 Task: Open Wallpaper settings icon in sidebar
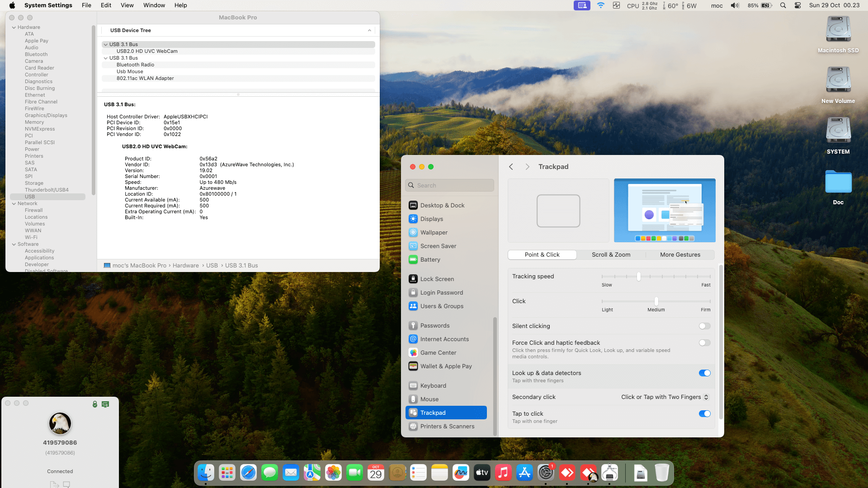pyautogui.click(x=413, y=232)
